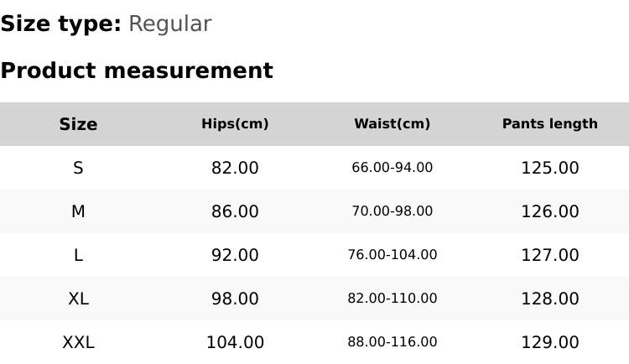Click the 129.00 pants length cell
Screen dimensions: 629x364
pos(549,342)
